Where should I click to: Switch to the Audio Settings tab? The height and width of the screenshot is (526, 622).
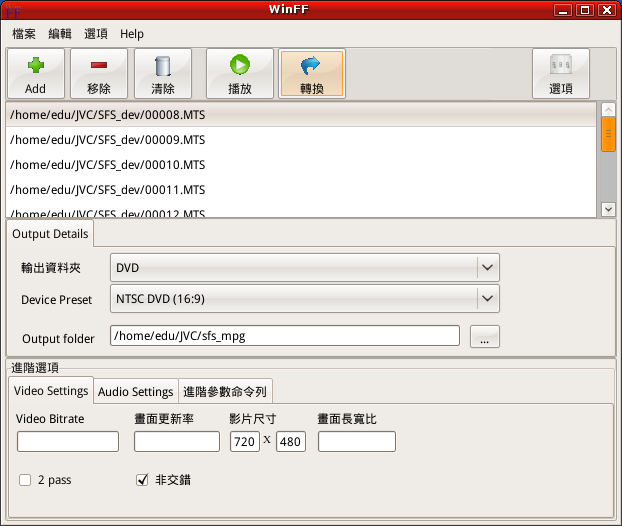[135, 391]
